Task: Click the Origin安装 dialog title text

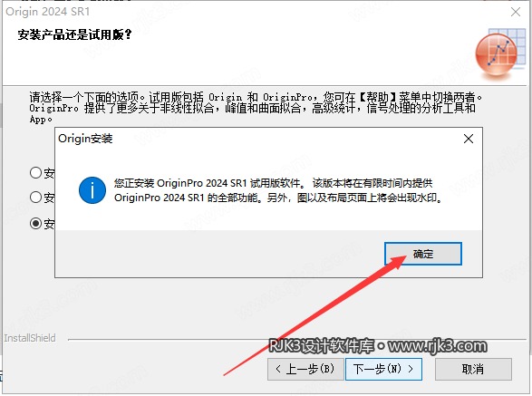Action: (x=85, y=139)
